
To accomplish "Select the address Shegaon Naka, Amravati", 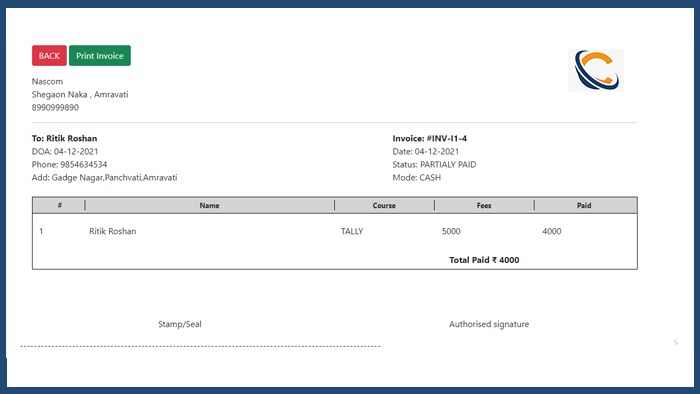I will 80,94.
